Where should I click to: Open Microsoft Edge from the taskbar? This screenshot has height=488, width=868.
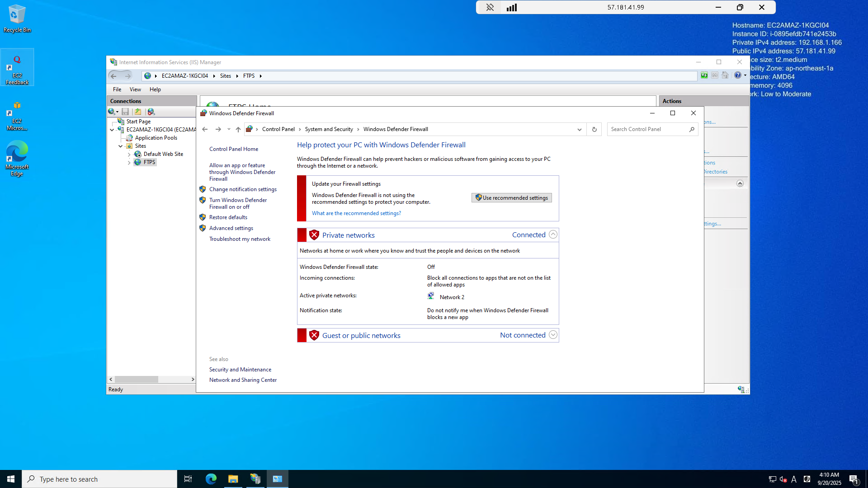(211, 479)
